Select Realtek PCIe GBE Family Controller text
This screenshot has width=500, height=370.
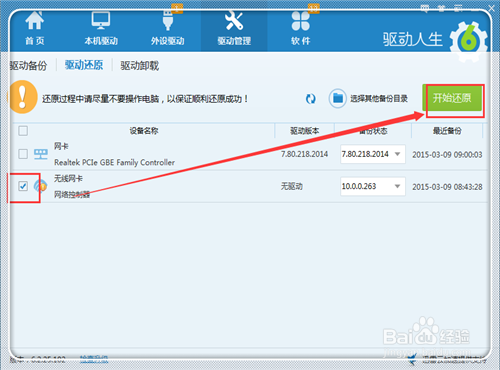tap(114, 162)
